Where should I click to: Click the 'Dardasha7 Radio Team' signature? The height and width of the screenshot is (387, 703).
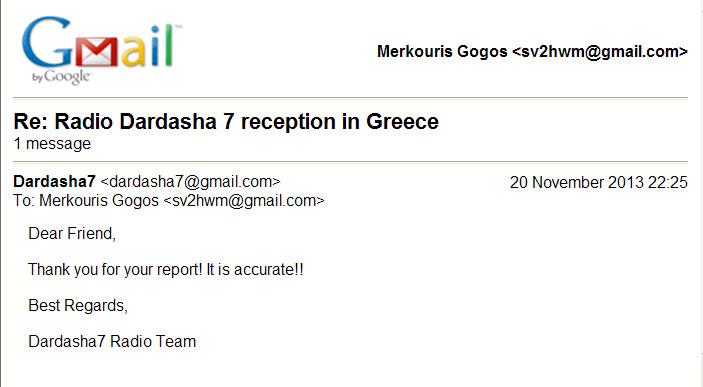pos(112,341)
